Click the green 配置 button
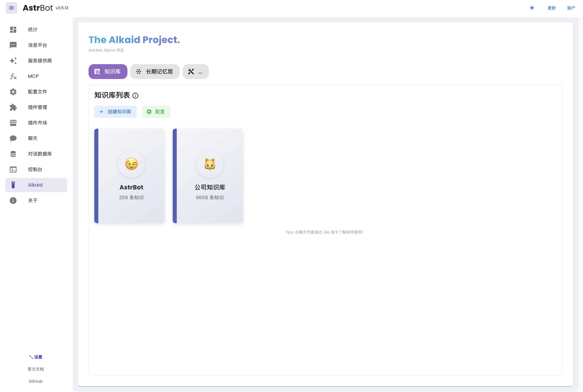This screenshot has height=392, width=583. pyautogui.click(x=156, y=112)
